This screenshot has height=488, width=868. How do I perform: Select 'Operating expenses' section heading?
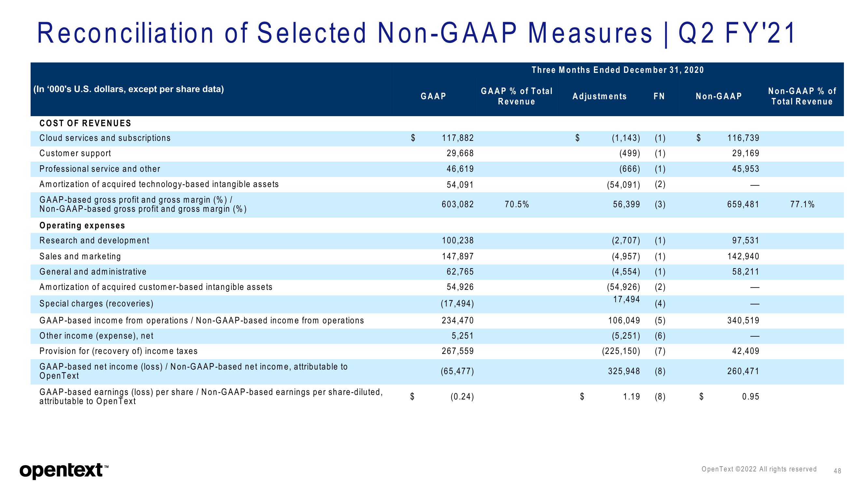point(82,226)
